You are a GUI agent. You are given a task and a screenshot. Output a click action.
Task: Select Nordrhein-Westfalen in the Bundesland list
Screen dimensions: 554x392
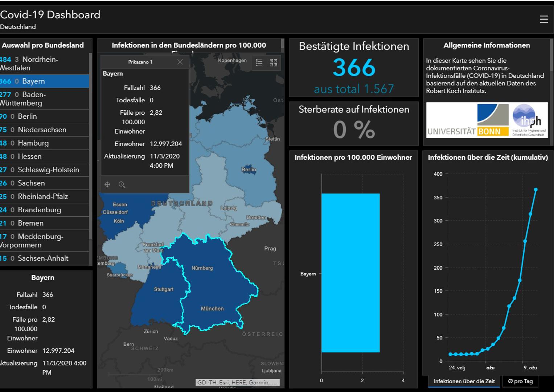[x=40, y=64]
